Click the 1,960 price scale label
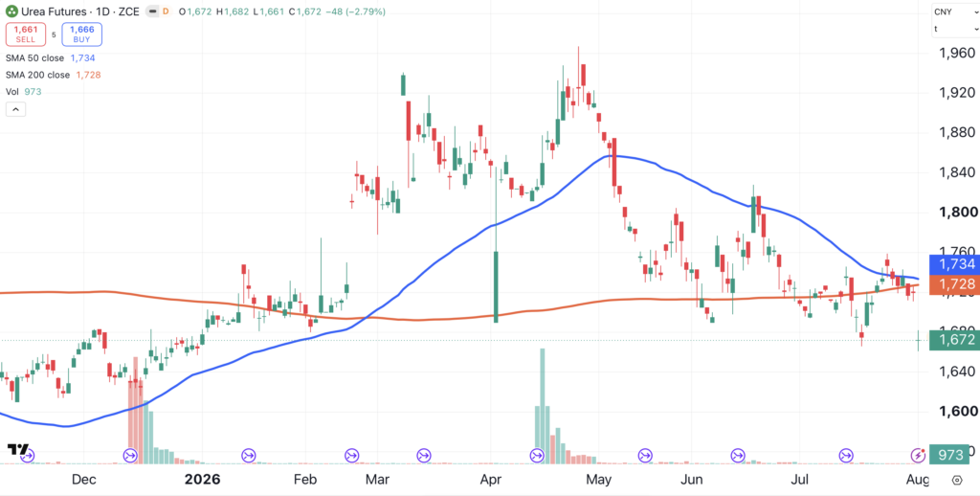Image resolution: width=980 pixels, height=496 pixels. click(x=957, y=53)
